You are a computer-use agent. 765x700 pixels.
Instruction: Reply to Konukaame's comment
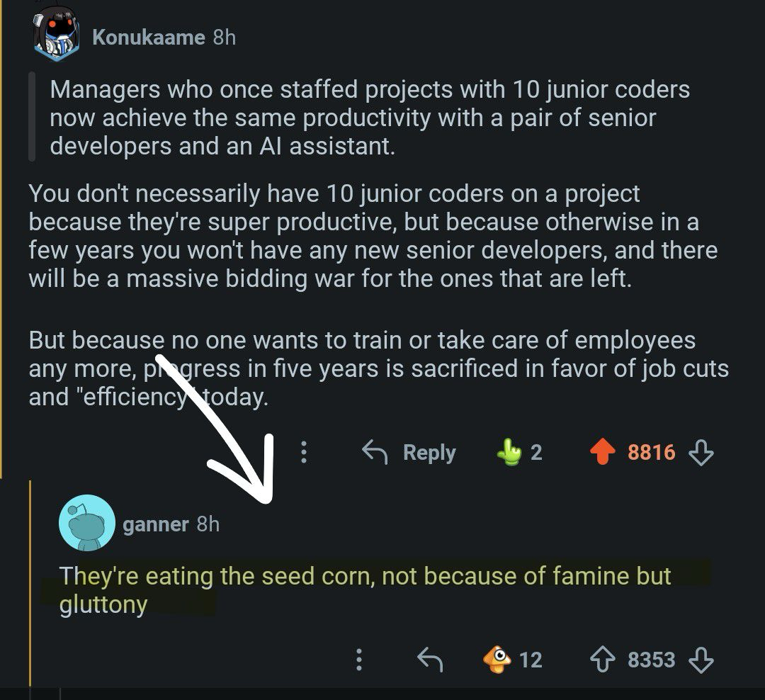(x=409, y=453)
